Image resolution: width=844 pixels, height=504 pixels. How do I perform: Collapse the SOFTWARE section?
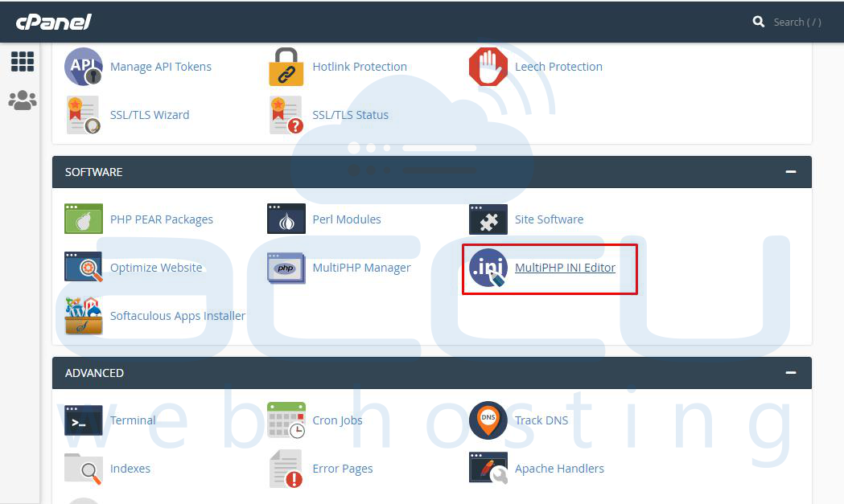[791, 171]
